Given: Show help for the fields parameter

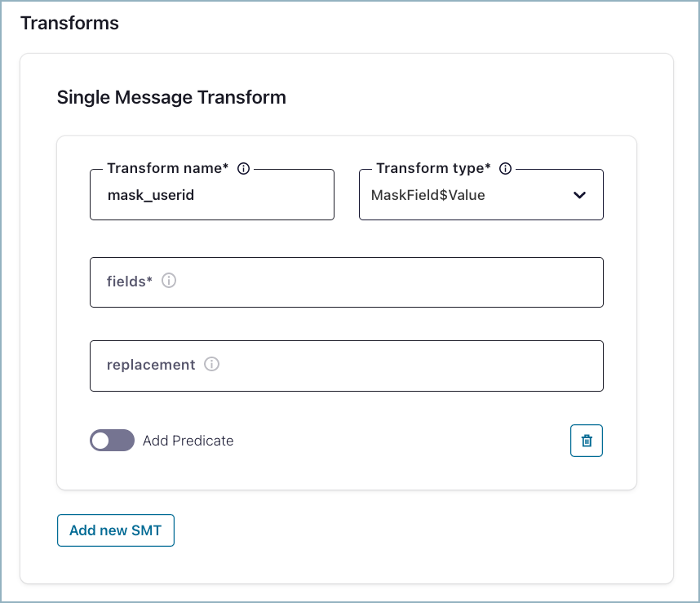Looking at the screenshot, I should pyautogui.click(x=169, y=281).
